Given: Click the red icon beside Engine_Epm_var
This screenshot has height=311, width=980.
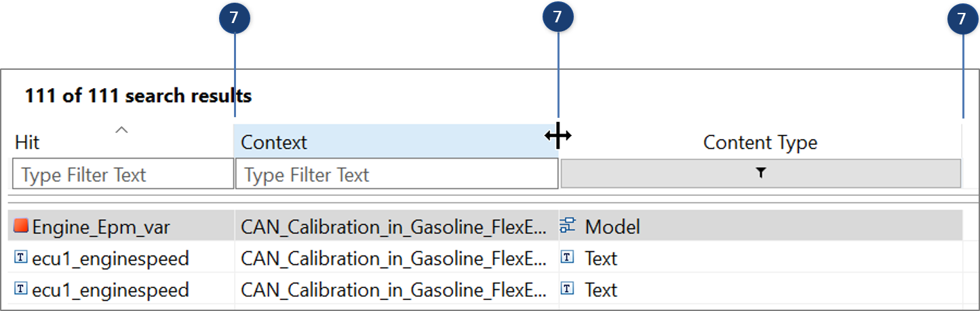Looking at the screenshot, I should pos(21,226).
